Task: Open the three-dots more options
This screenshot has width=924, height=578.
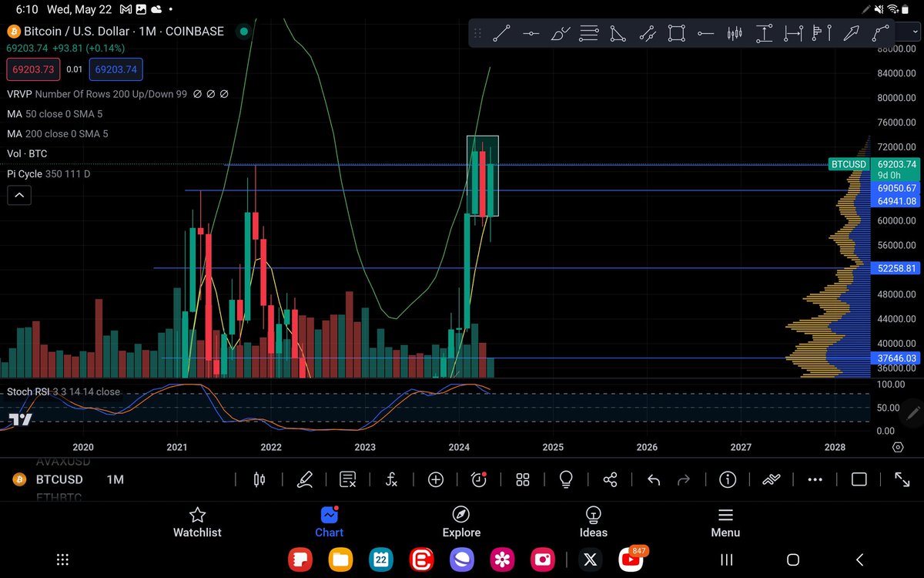Action: pos(815,479)
